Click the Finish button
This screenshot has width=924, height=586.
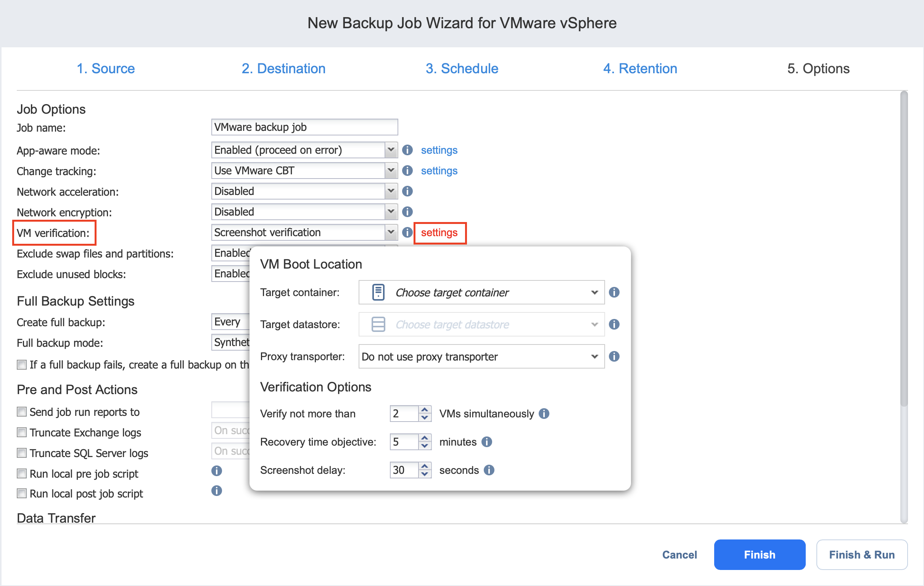(x=760, y=555)
